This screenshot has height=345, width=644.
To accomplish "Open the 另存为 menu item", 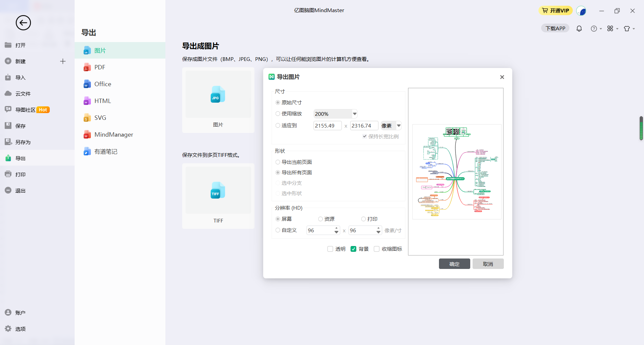I will click(x=23, y=142).
